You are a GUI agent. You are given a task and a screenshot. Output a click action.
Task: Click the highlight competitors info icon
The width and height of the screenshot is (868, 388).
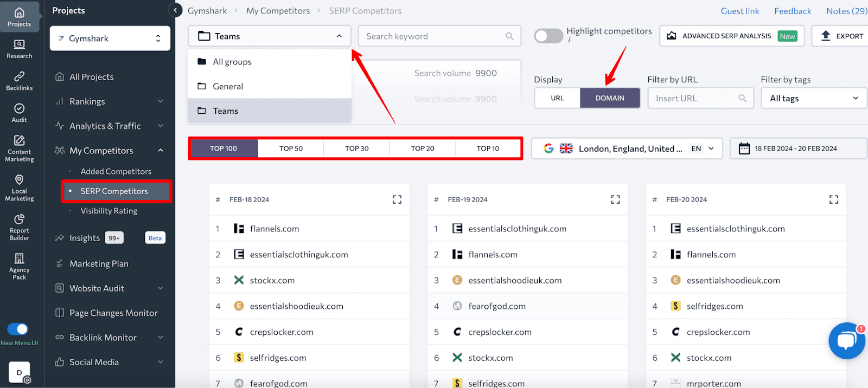tap(569, 40)
